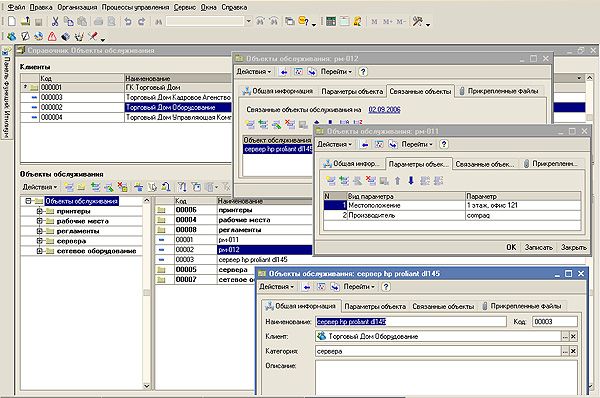Click the help question icon in рм-012 window
Image resolution: width=600 pixels, height=398 pixels.
[363, 72]
